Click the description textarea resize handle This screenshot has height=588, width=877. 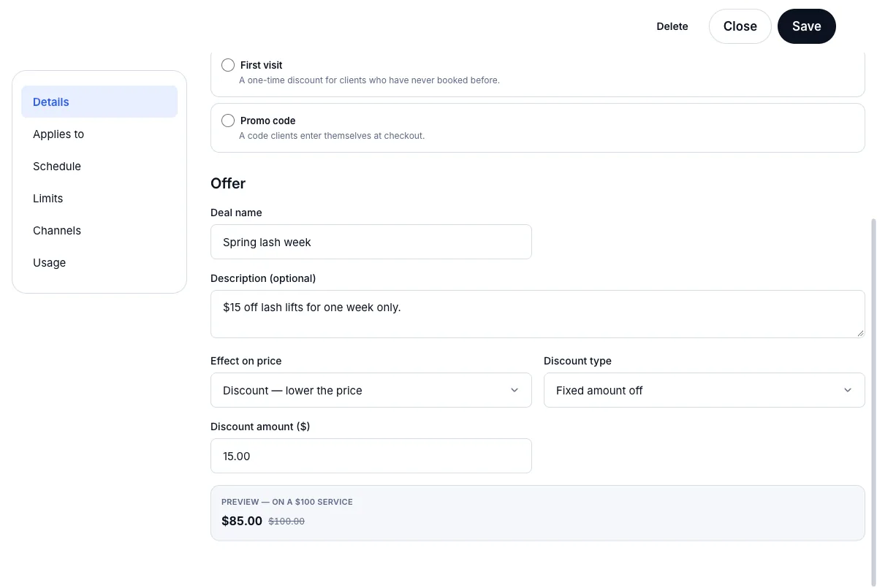pos(860,333)
